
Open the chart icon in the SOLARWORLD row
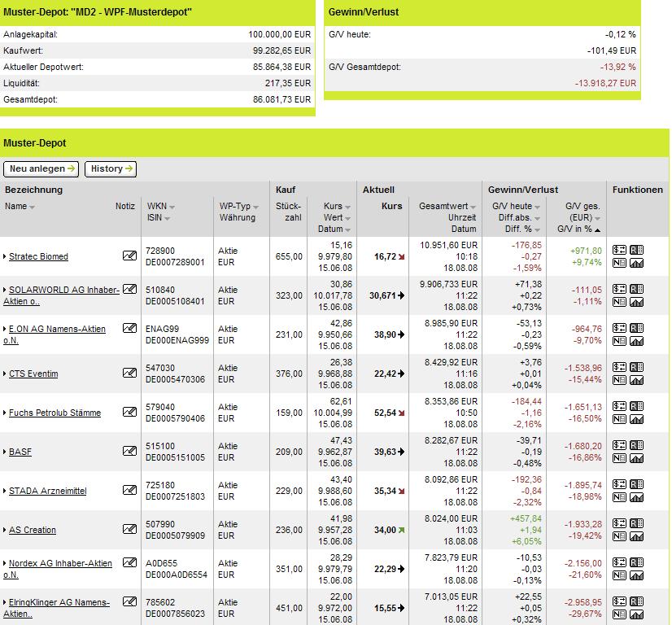(636, 302)
